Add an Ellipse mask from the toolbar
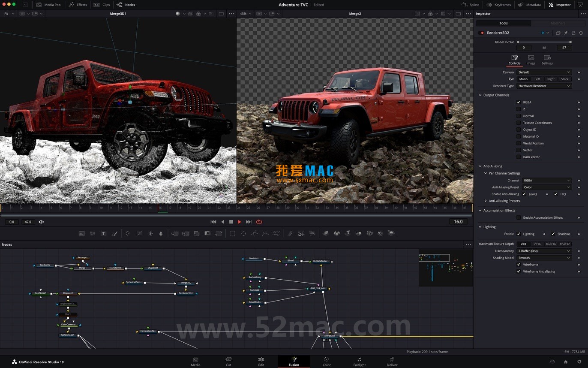This screenshot has height=368, width=588. (243, 233)
